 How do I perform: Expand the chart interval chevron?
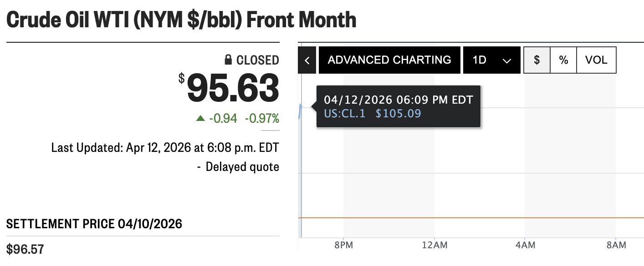[x=506, y=60]
